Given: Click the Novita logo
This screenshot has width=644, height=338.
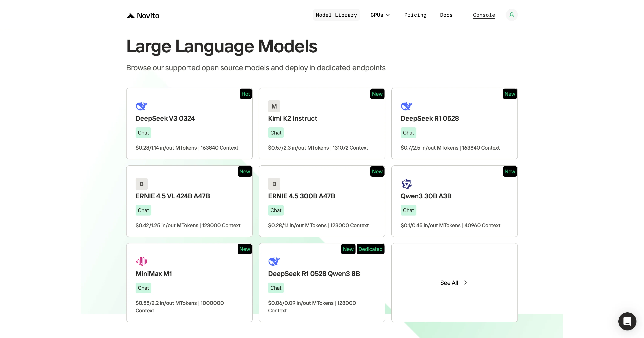Looking at the screenshot, I should pyautogui.click(x=143, y=15).
